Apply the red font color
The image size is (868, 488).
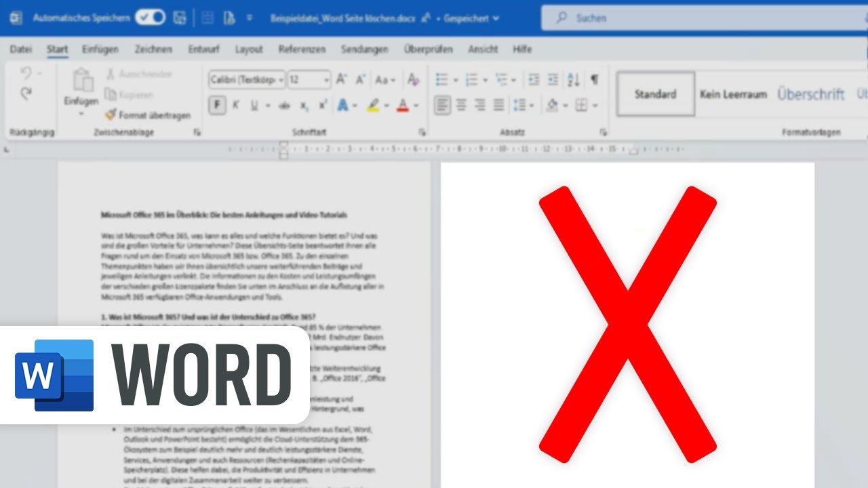[403, 105]
